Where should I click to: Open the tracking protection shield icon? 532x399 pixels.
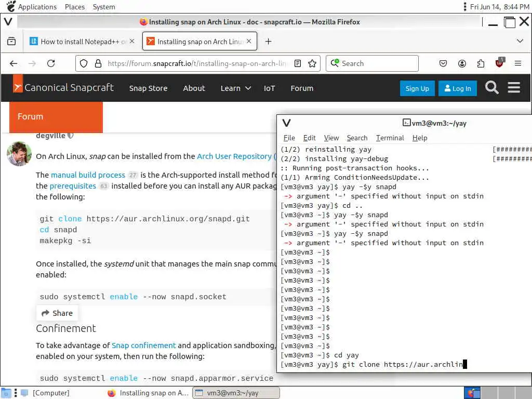pos(84,63)
